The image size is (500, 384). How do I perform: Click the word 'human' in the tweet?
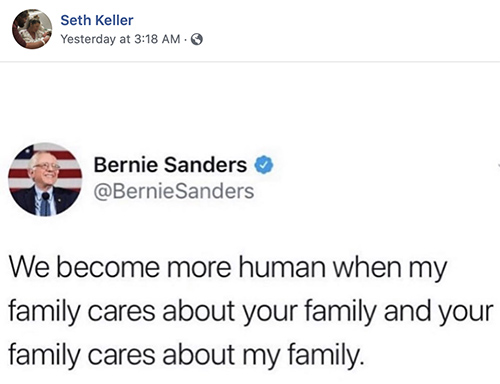[x=282, y=267]
